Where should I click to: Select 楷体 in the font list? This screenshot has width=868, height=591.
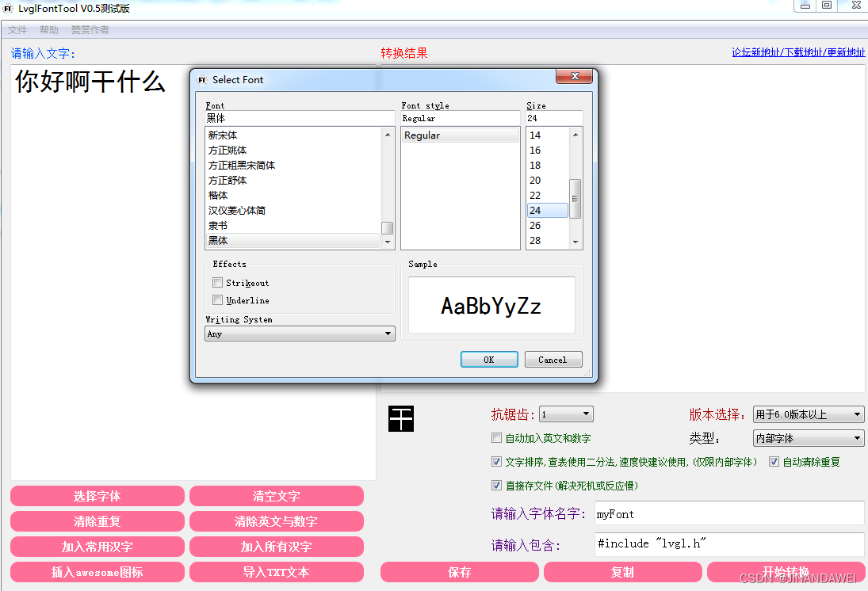coord(293,196)
